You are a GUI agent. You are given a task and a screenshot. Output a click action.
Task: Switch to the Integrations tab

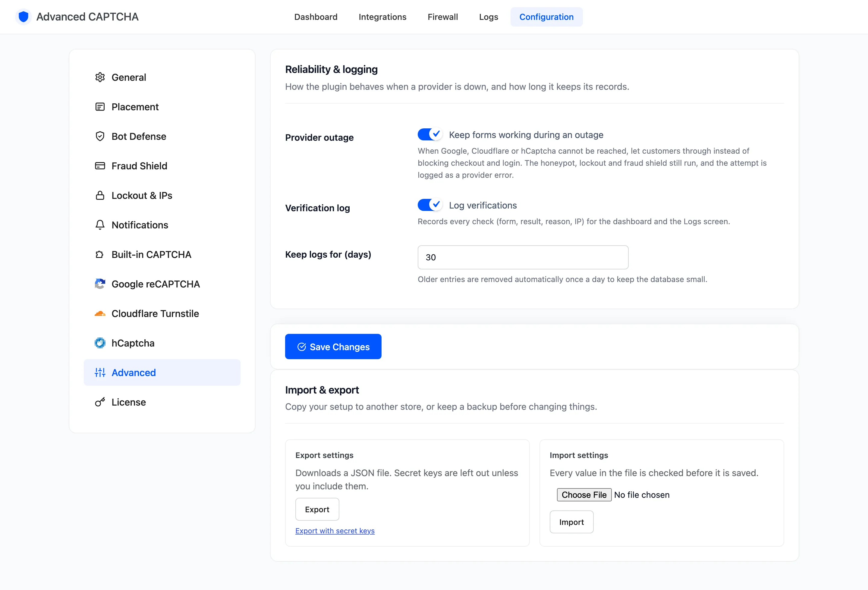[x=382, y=17]
